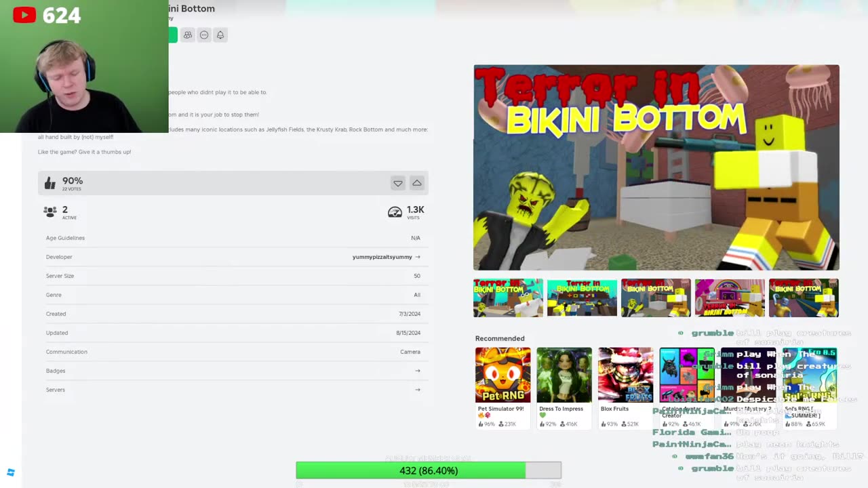Screen dimensions: 868x488
Task: Click the main Terror in Bikini Bottom image
Action: pos(656,167)
